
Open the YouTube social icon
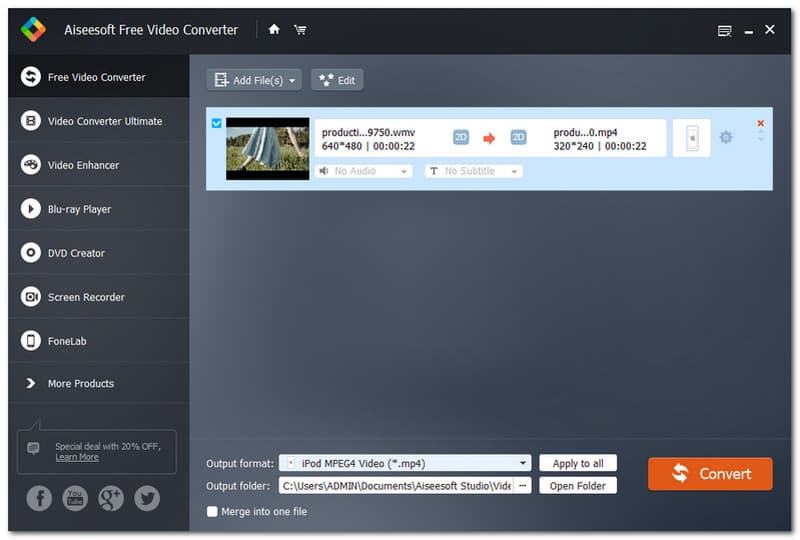coord(75,498)
